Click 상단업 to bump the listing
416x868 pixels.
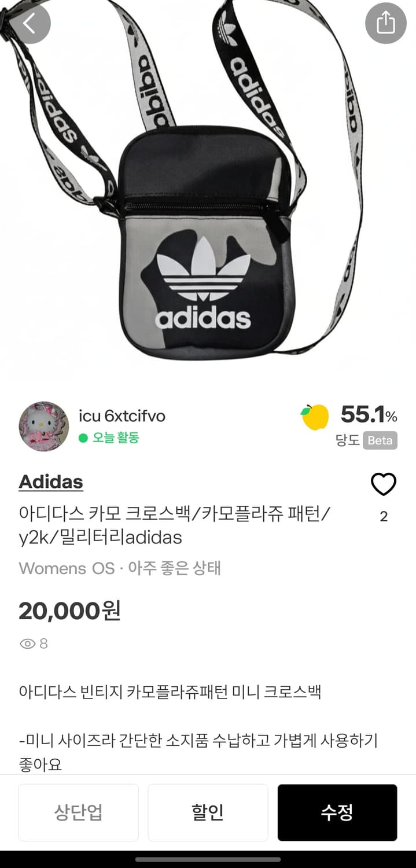point(79,812)
